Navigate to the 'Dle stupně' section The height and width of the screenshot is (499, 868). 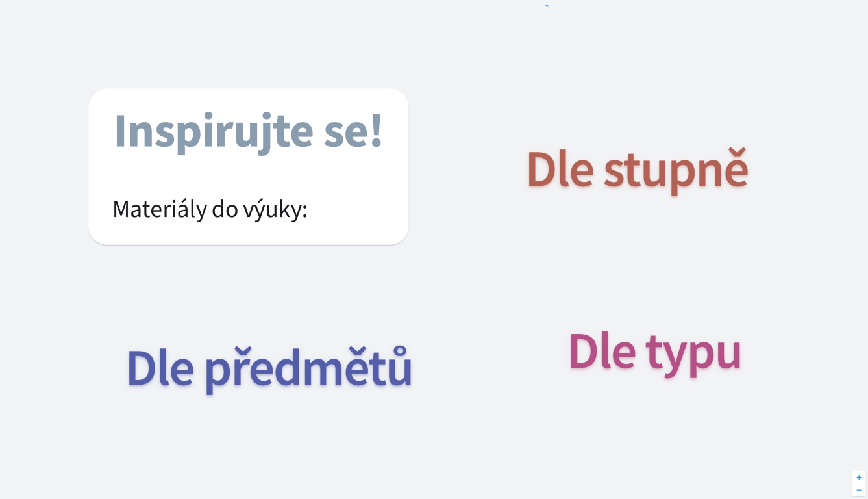click(x=638, y=170)
